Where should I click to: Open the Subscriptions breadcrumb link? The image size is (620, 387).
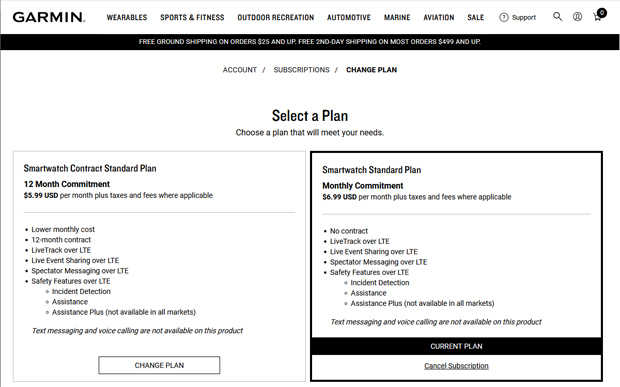(301, 70)
